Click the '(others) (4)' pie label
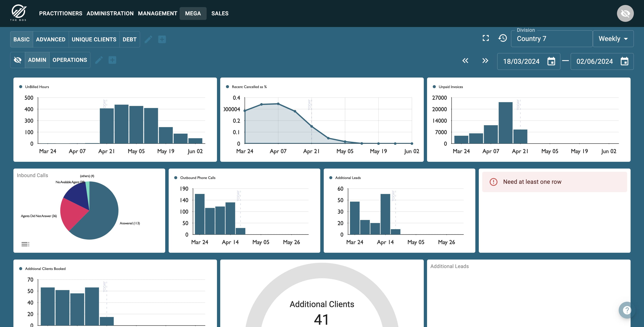 pos(87,176)
